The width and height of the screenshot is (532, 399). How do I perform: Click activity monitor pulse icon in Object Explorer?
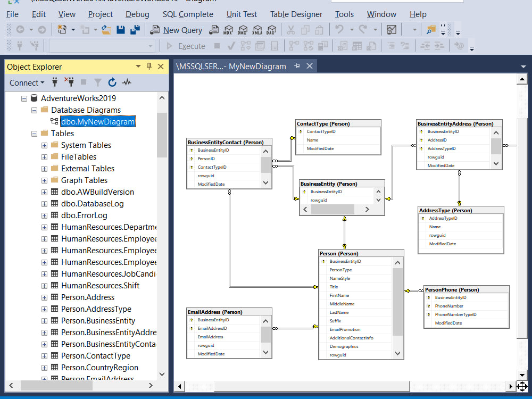coord(127,82)
